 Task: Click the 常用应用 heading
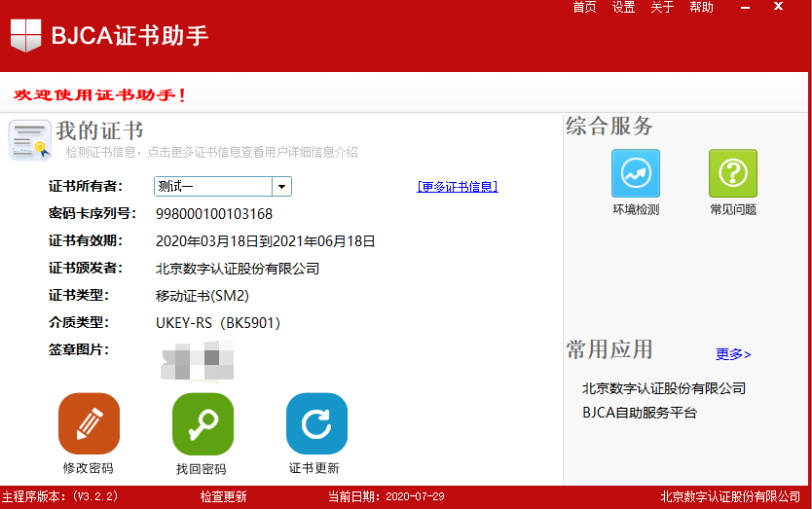609,349
